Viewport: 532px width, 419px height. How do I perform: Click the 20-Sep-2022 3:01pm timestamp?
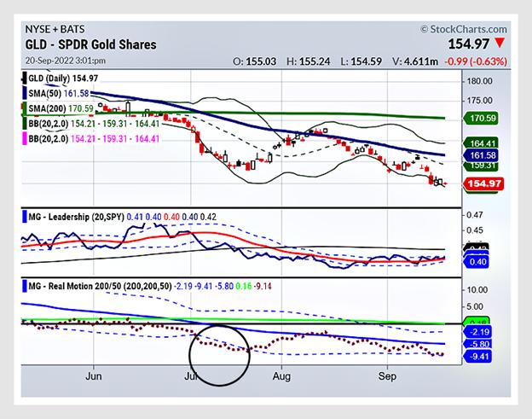[x=66, y=61]
